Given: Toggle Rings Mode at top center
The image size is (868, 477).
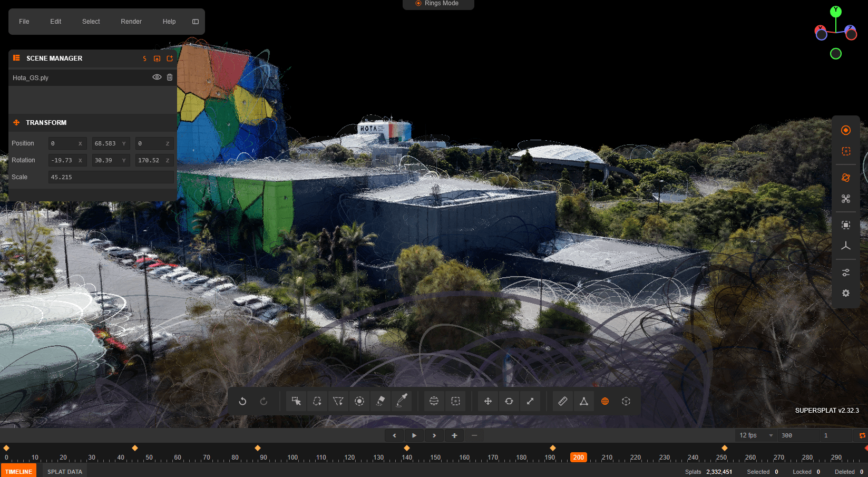Looking at the screenshot, I should (438, 4).
